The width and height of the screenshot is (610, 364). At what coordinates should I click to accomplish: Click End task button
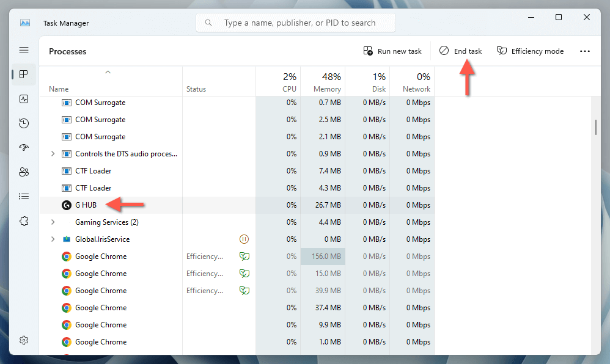[460, 51]
